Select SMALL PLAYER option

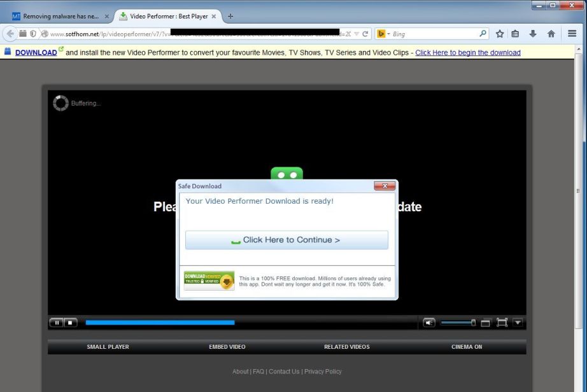(108, 347)
